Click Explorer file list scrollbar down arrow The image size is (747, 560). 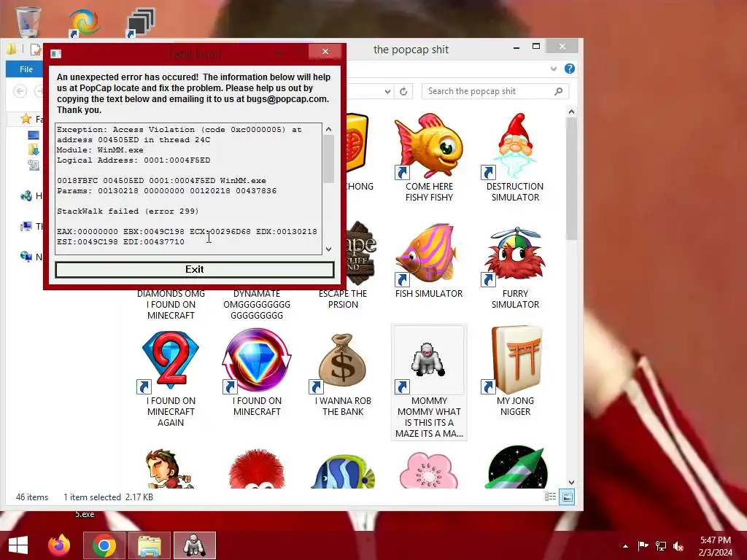pyautogui.click(x=572, y=483)
